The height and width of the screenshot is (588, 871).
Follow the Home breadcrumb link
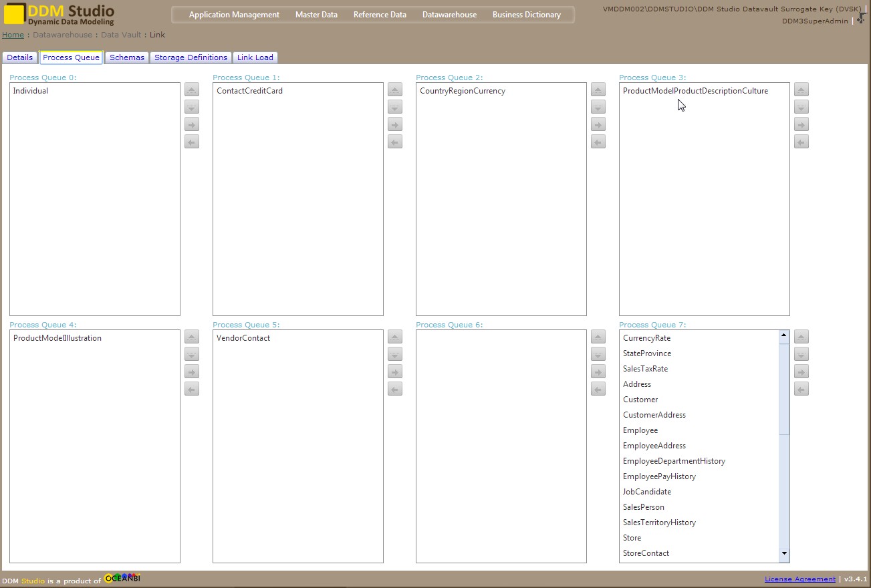[x=13, y=35]
